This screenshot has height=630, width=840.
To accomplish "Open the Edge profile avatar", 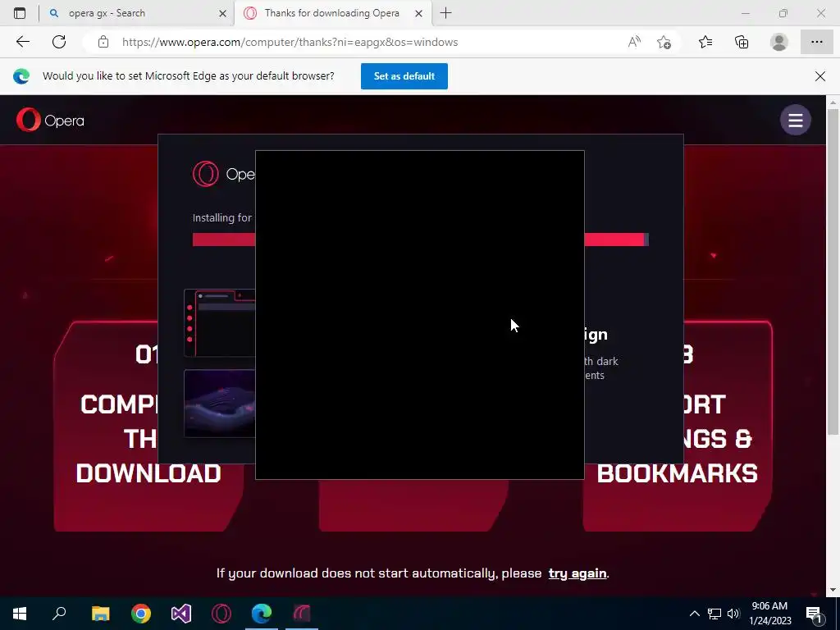I will pos(779,42).
